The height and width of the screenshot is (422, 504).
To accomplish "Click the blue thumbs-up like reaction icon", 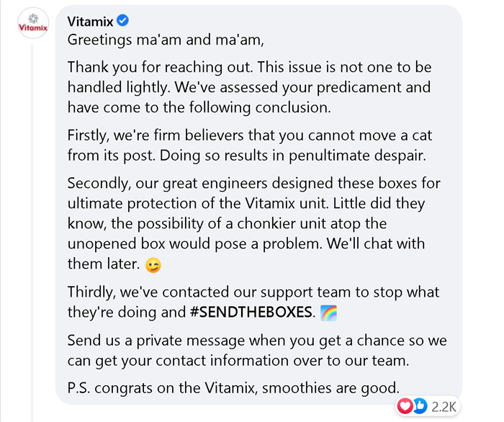I will (419, 406).
